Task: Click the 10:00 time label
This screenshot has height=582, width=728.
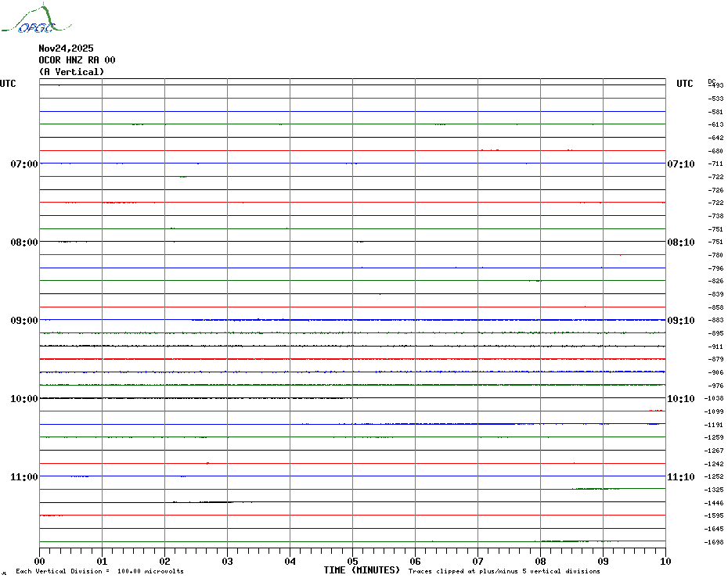Action: click(23, 399)
